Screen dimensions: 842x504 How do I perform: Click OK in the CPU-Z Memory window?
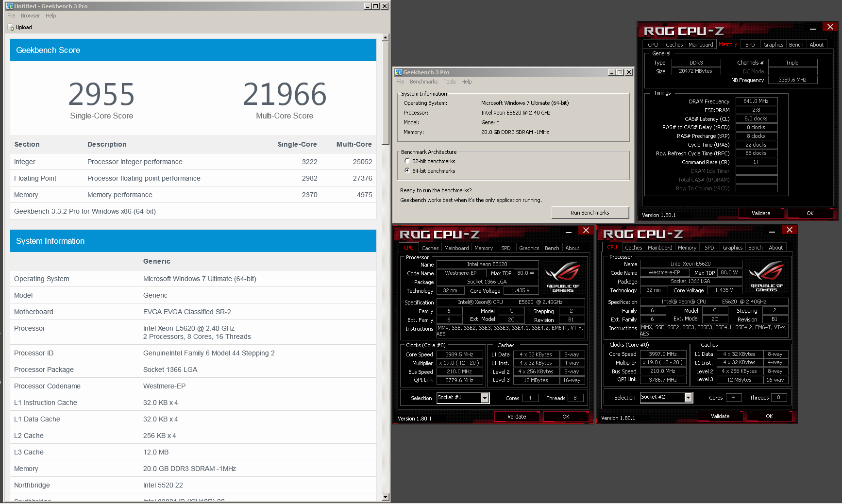coord(810,213)
